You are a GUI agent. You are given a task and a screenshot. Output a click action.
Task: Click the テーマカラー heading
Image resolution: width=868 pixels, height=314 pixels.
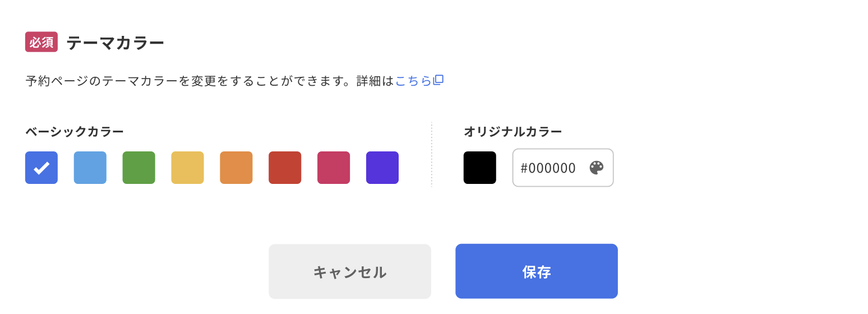(x=116, y=43)
